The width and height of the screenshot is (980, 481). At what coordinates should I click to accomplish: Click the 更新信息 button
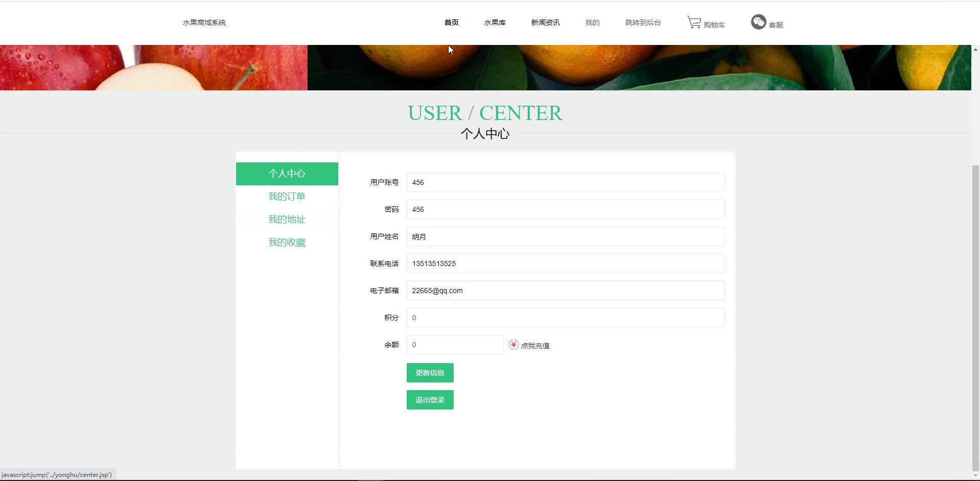(430, 373)
